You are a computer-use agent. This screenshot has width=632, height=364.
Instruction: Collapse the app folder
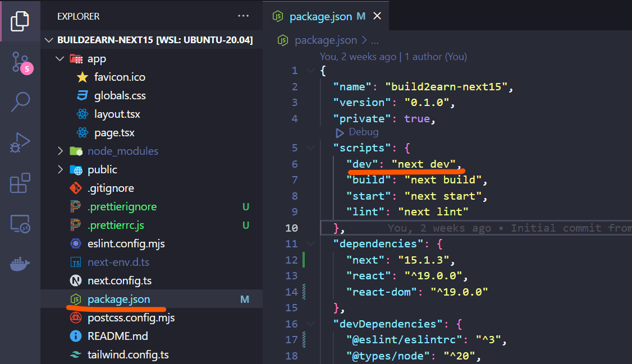tap(60, 58)
